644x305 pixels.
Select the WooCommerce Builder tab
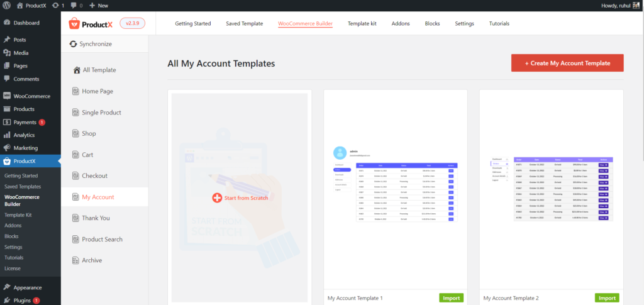point(305,23)
